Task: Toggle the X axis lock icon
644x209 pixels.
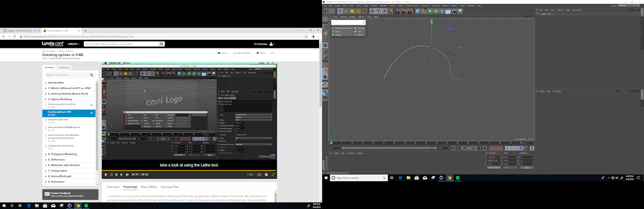Action: click(372, 11)
